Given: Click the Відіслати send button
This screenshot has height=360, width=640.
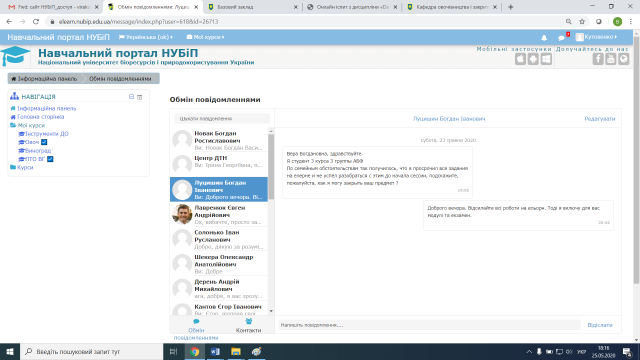Looking at the screenshot, I should (x=600, y=325).
